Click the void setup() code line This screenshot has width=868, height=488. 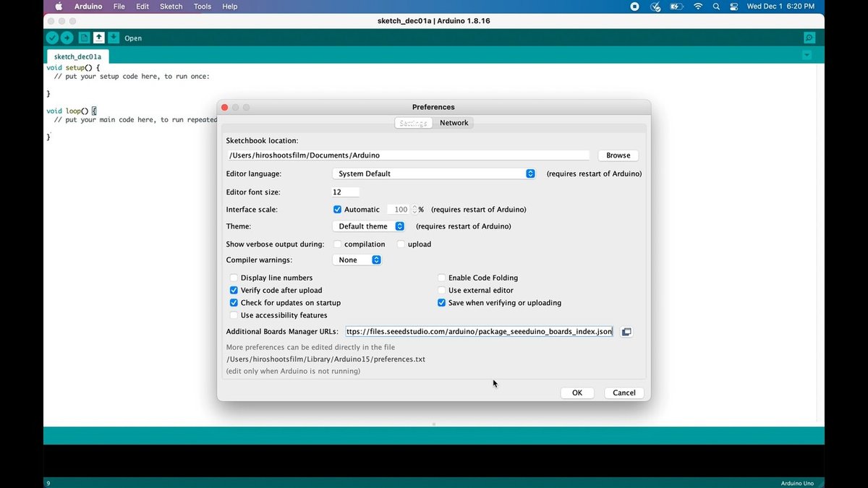73,67
